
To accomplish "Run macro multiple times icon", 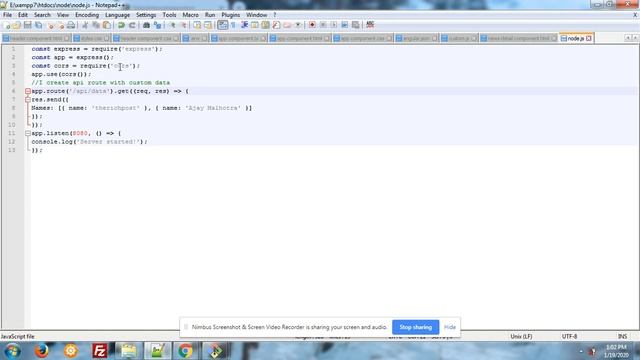I will pyautogui.click(x=344, y=25).
